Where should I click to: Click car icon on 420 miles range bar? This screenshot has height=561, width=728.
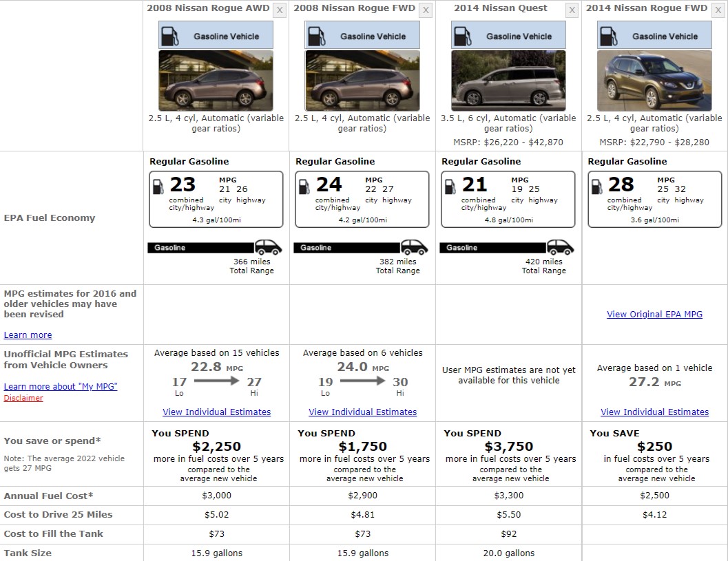561,247
